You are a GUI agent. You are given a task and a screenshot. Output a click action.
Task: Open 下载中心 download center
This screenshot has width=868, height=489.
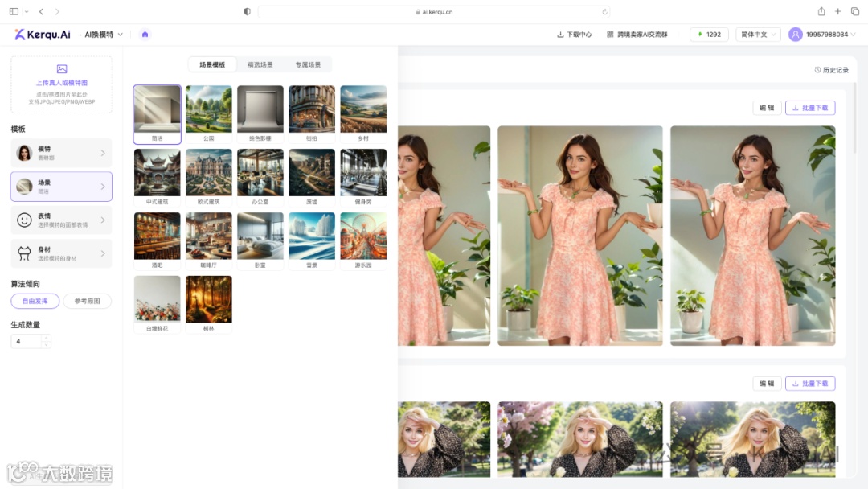pyautogui.click(x=574, y=35)
